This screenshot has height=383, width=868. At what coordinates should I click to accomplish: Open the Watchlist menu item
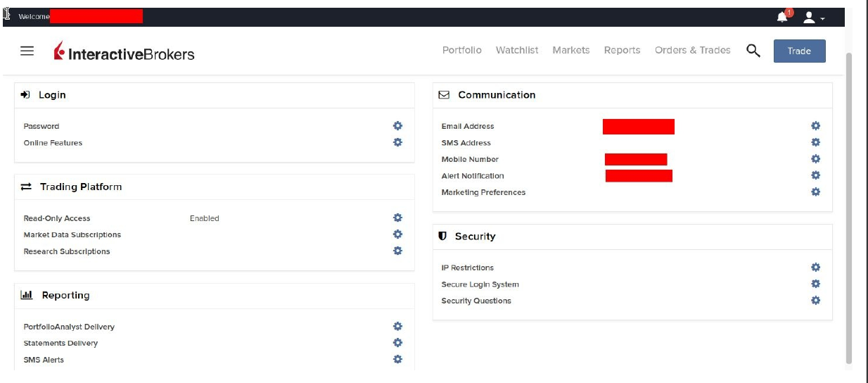click(x=517, y=50)
